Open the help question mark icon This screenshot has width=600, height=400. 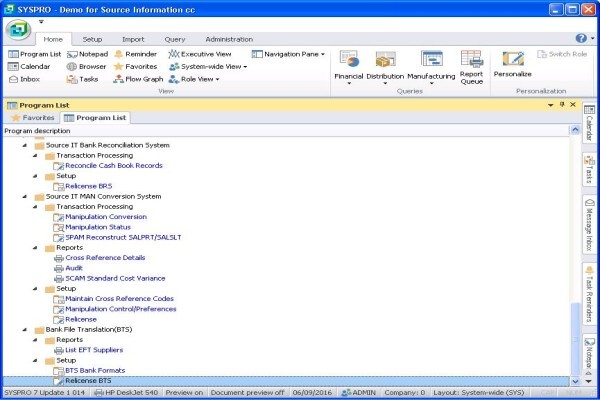point(581,38)
